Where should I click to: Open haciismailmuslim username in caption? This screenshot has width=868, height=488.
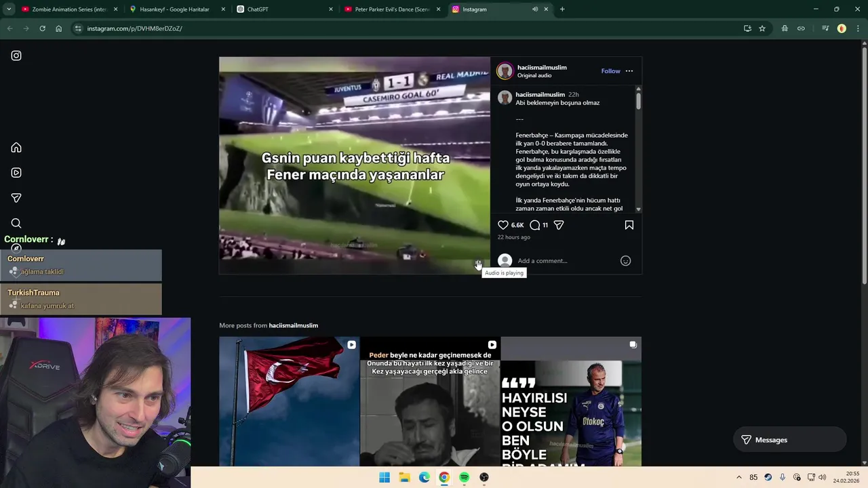click(x=540, y=95)
